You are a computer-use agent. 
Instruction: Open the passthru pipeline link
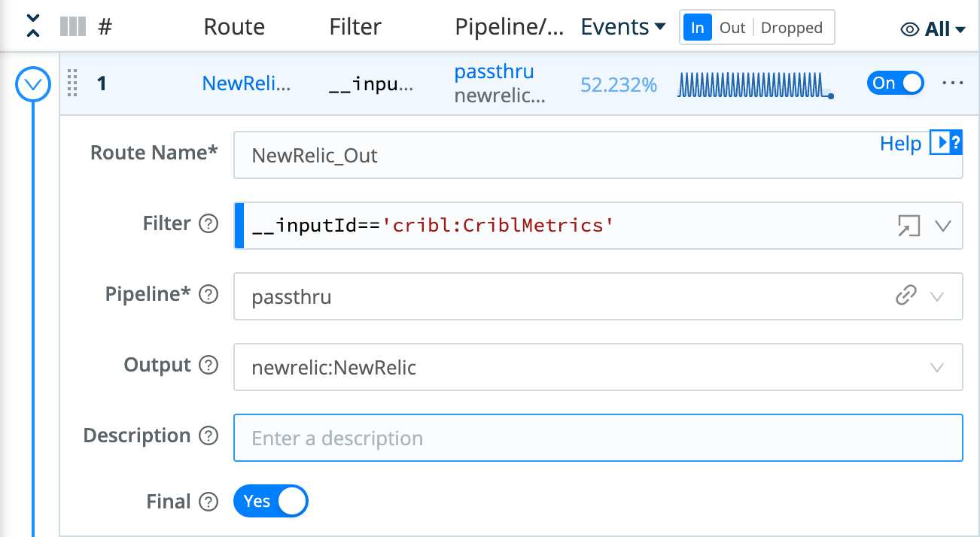pos(494,72)
